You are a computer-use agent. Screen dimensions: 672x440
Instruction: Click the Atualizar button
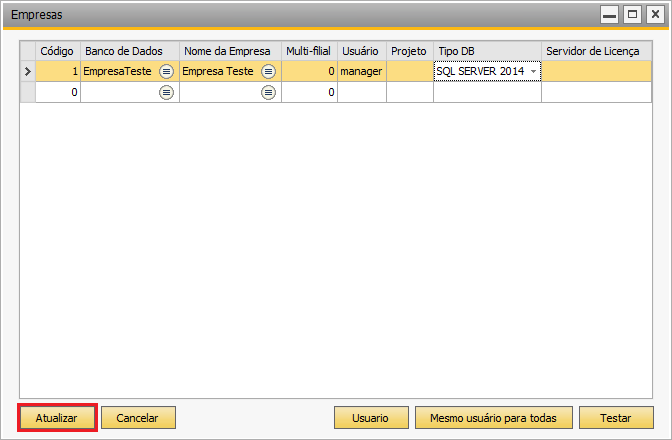(57, 418)
